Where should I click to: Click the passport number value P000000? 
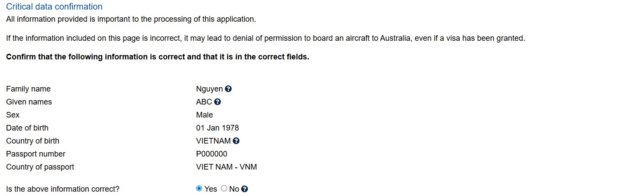[211, 154]
